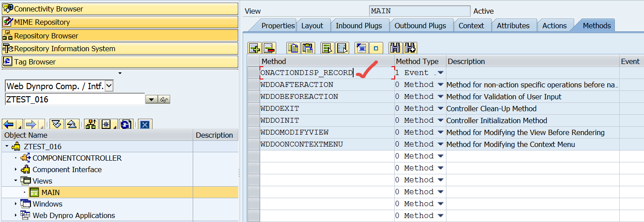Open Method Type dropdown for WDDOAFTERACTION
Screen dimensions: 644x222
pyautogui.click(x=440, y=85)
